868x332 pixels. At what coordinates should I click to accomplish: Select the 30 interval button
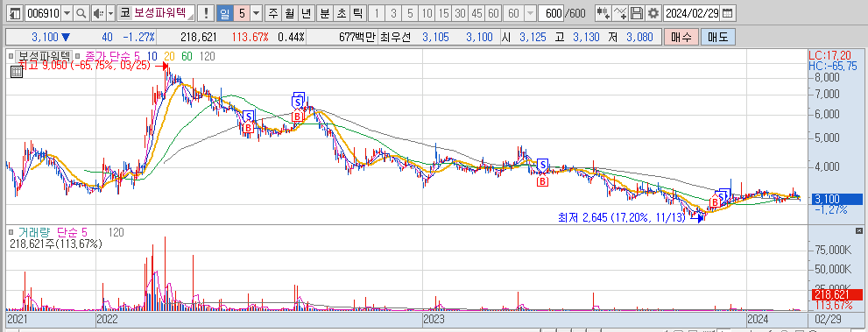pos(460,13)
